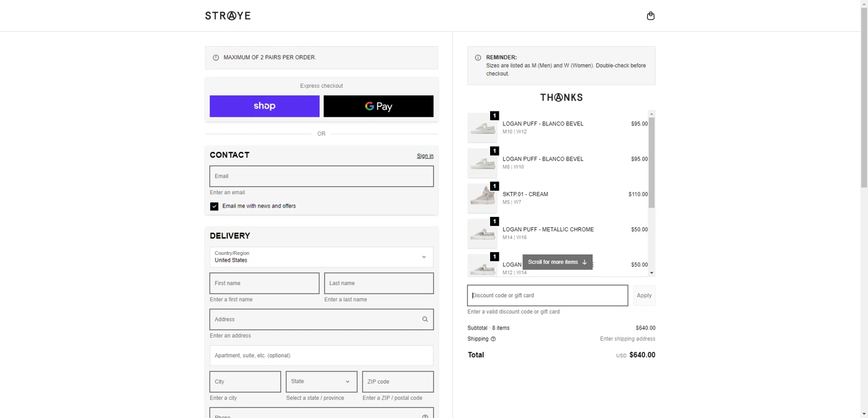Focus the Last name field

(378, 283)
